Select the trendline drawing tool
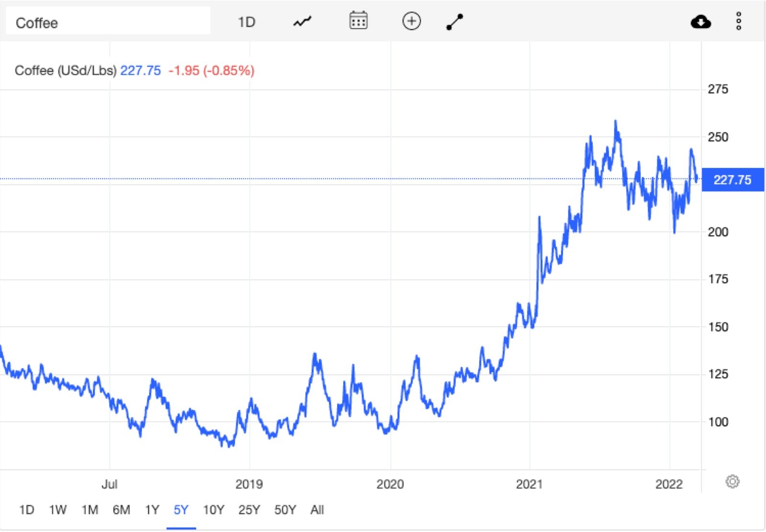The image size is (766, 532). (x=454, y=21)
